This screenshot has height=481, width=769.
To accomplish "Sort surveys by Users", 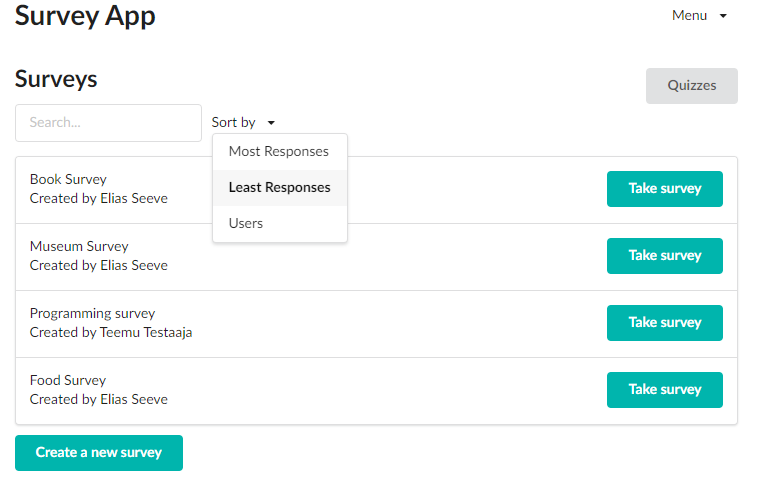I will click(280, 224).
